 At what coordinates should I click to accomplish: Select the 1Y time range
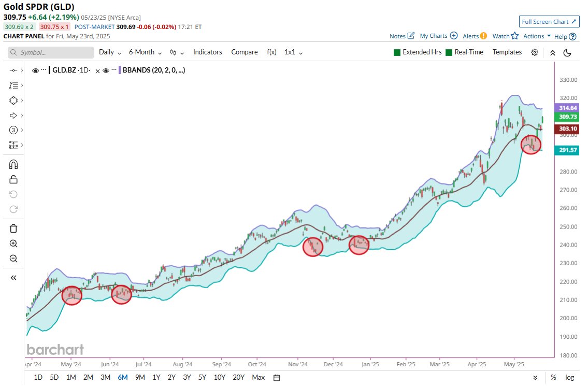[156, 378]
